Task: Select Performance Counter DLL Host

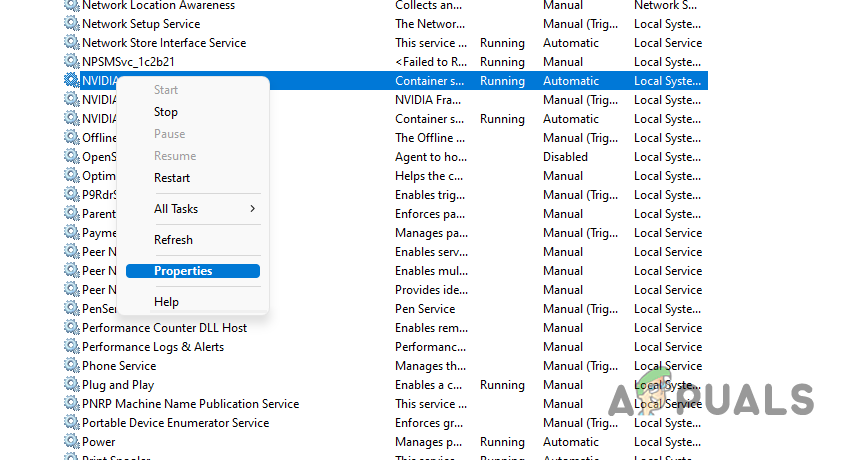Action: point(164,328)
